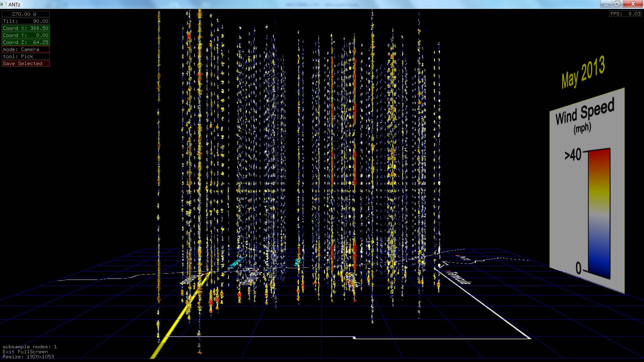The height and width of the screenshot is (362, 644).
Task: Click the wind speed color gradient bar
Action: pyautogui.click(x=599, y=213)
